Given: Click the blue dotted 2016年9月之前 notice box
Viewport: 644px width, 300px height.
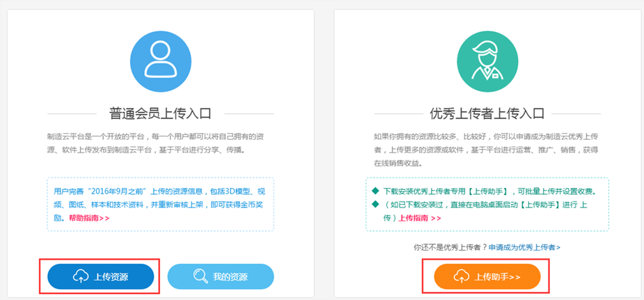Looking at the screenshot, I should tap(160, 205).
